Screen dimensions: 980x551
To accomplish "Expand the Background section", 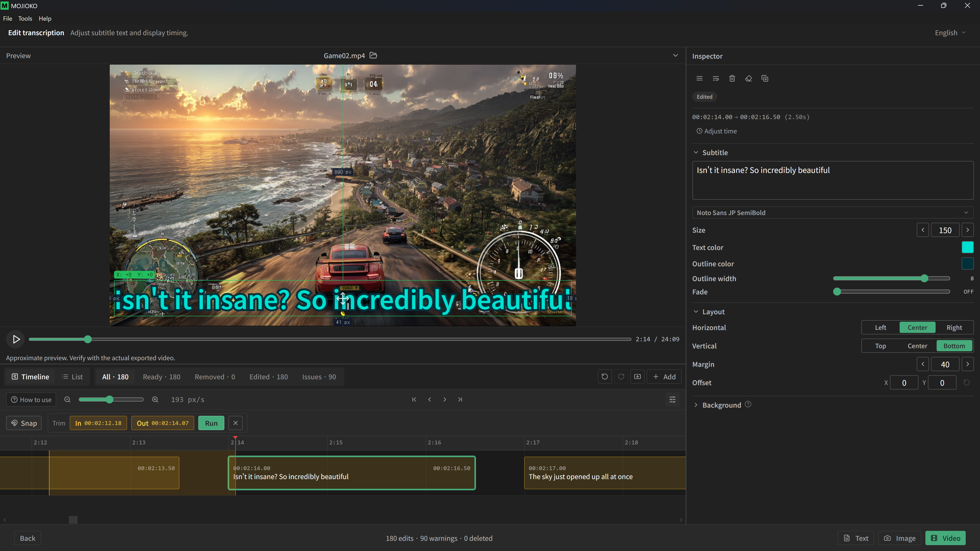I will coord(696,405).
